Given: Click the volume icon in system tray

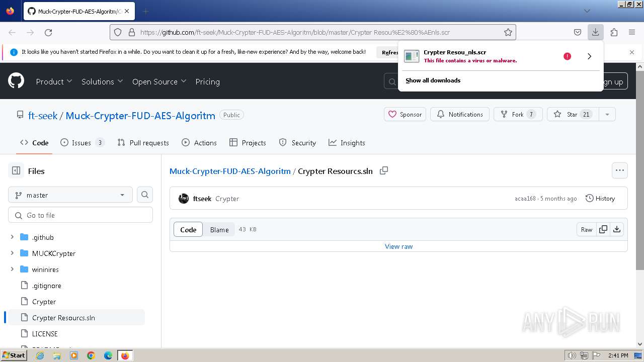Looking at the screenshot, I should (x=572, y=355).
